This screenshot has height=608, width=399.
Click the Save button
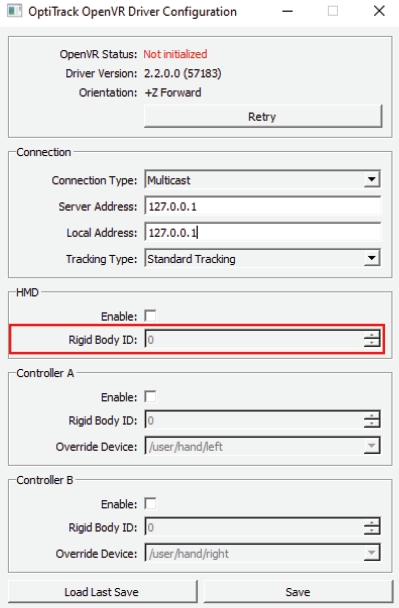coord(298,592)
